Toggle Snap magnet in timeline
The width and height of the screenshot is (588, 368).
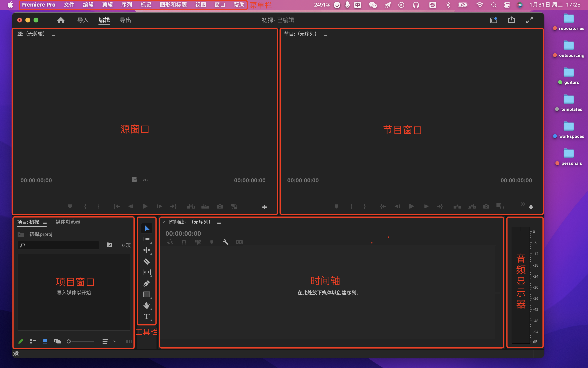[x=184, y=242]
